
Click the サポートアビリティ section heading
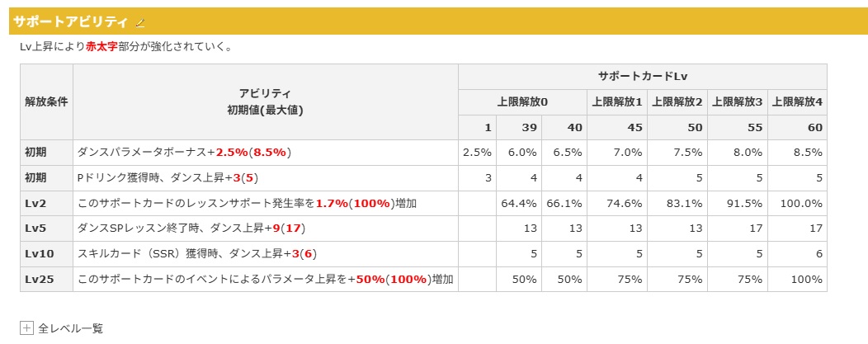(x=70, y=21)
